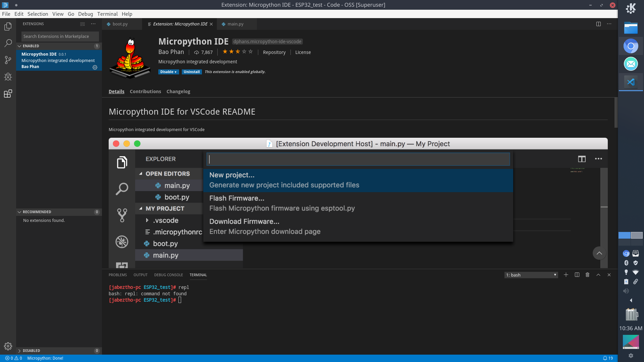Screen dimensions: 644x362
Task: Click the Micropython IDE extension gear icon
Action: click(x=95, y=67)
